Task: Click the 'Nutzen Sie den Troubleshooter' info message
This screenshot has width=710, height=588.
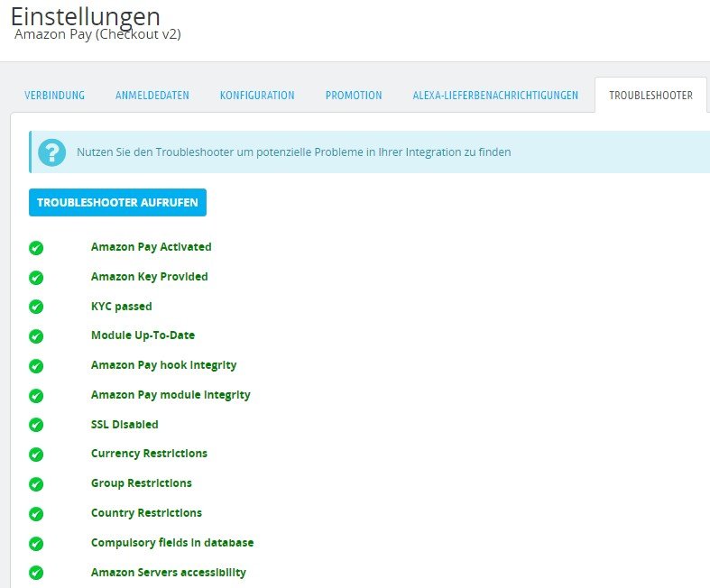Action: click(x=294, y=152)
